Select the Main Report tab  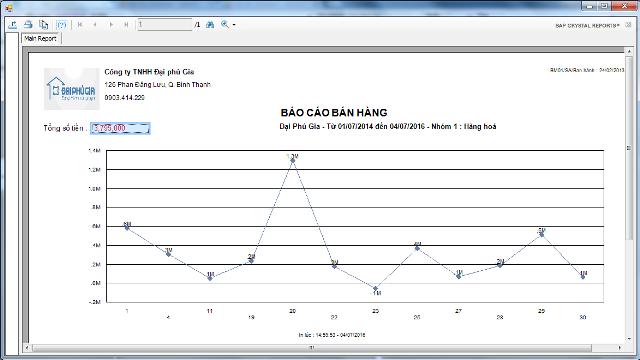coord(40,38)
